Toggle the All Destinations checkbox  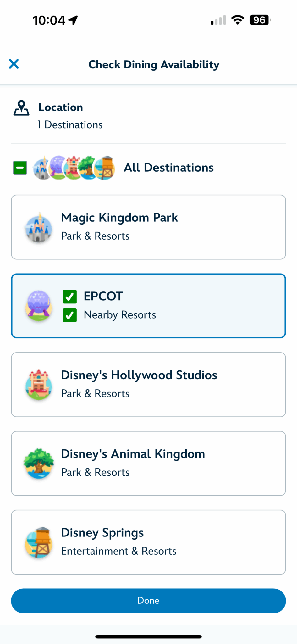tap(20, 168)
